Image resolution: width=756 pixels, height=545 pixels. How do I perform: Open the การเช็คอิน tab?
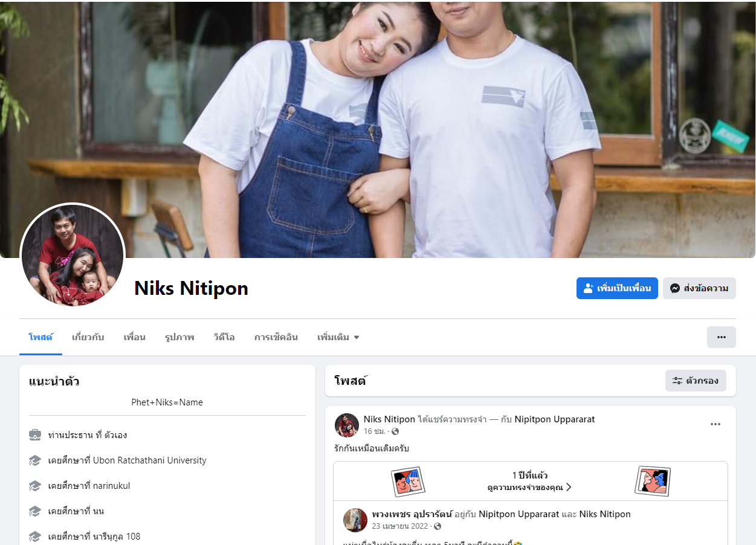[276, 337]
